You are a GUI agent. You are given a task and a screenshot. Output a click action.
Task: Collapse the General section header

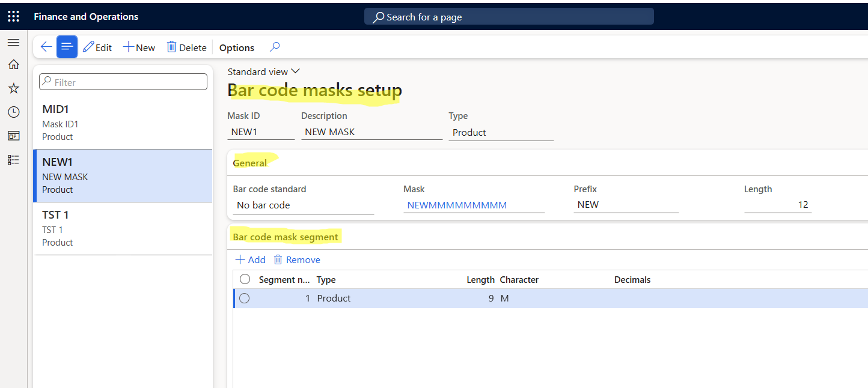pyautogui.click(x=250, y=163)
